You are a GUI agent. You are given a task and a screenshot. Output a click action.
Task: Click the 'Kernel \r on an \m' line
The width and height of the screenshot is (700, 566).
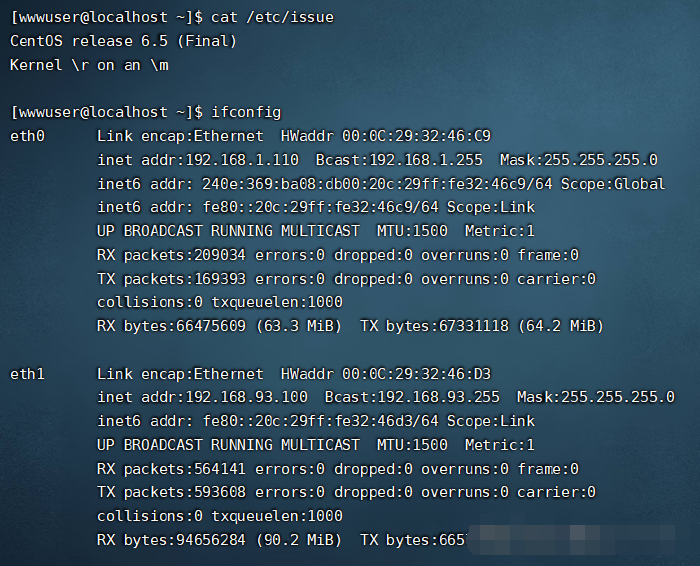(x=89, y=65)
